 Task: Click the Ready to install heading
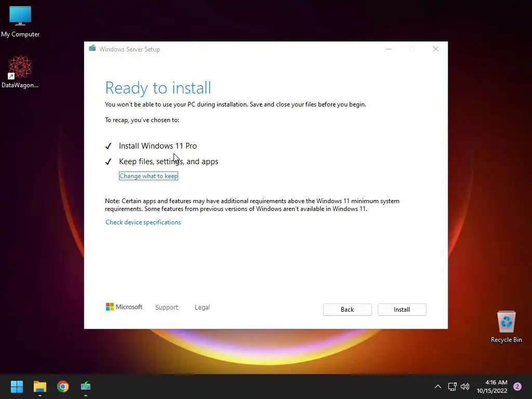pos(158,87)
